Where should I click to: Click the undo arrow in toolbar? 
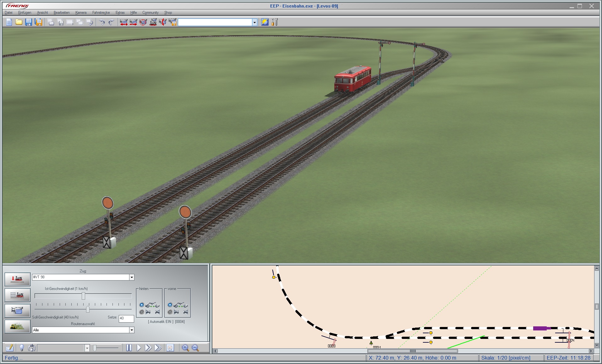[x=102, y=22]
